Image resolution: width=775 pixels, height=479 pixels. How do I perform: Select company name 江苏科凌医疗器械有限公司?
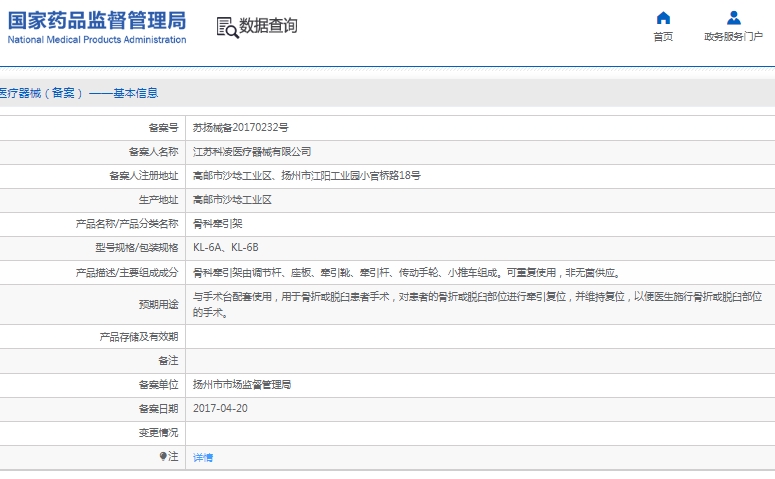[252, 152]
